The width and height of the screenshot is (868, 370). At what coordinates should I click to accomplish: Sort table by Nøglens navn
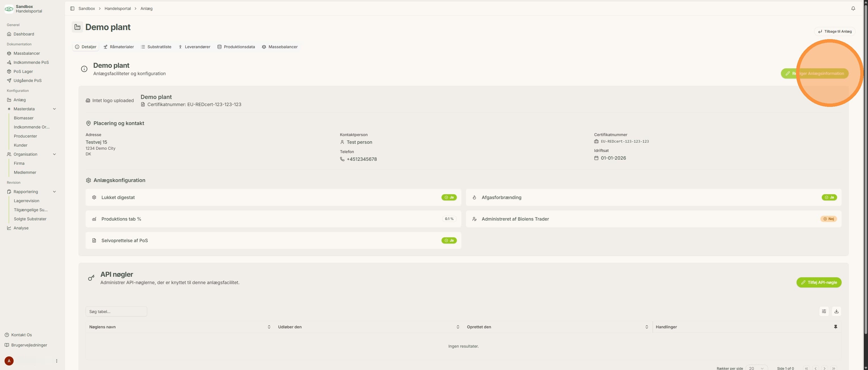pos(269,327)
